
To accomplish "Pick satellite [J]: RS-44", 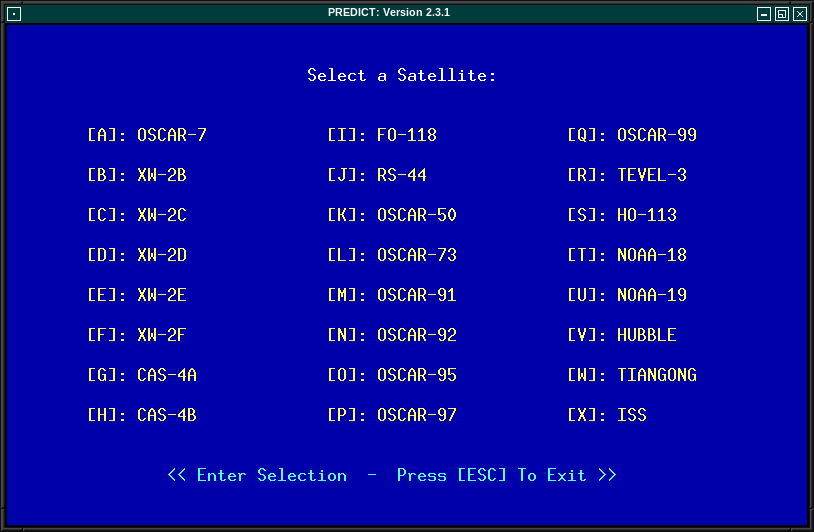I will tap(377, 175).
